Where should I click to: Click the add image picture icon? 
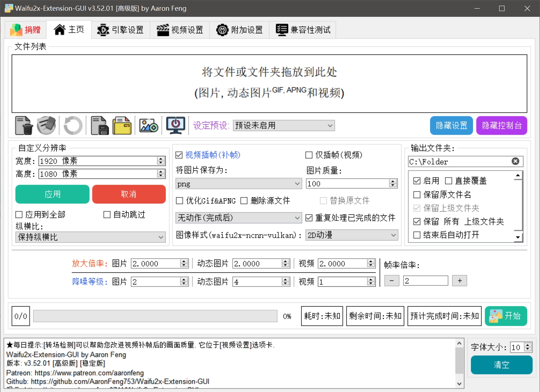pos(149,126)
